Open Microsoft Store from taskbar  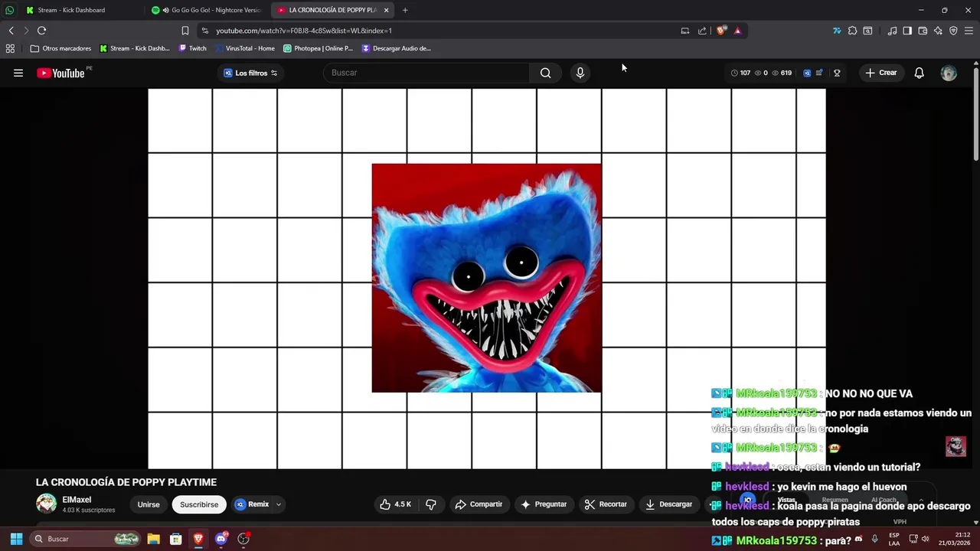[175, 539]
